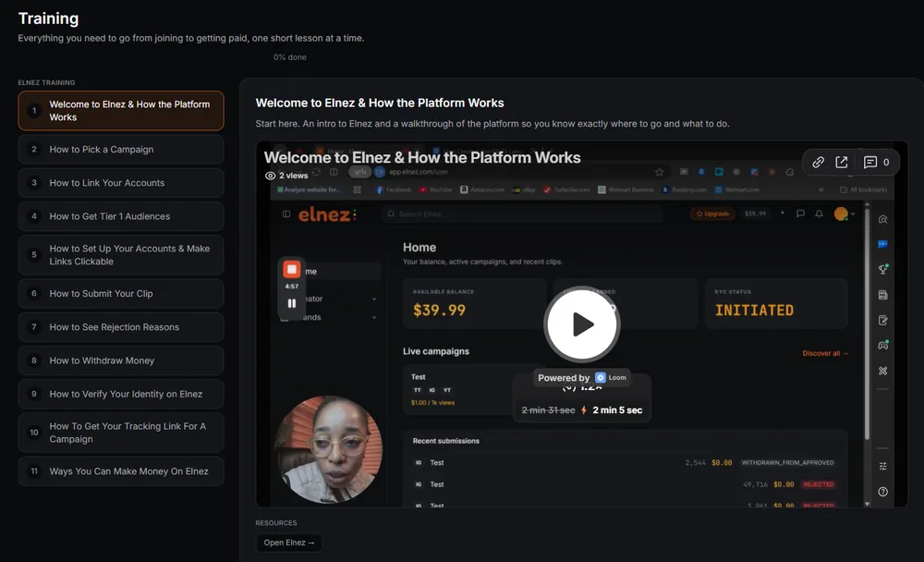This screenshot has height=562, width=924.
Task: Click the Search Elnez field
Action: (x=523, y=214)
